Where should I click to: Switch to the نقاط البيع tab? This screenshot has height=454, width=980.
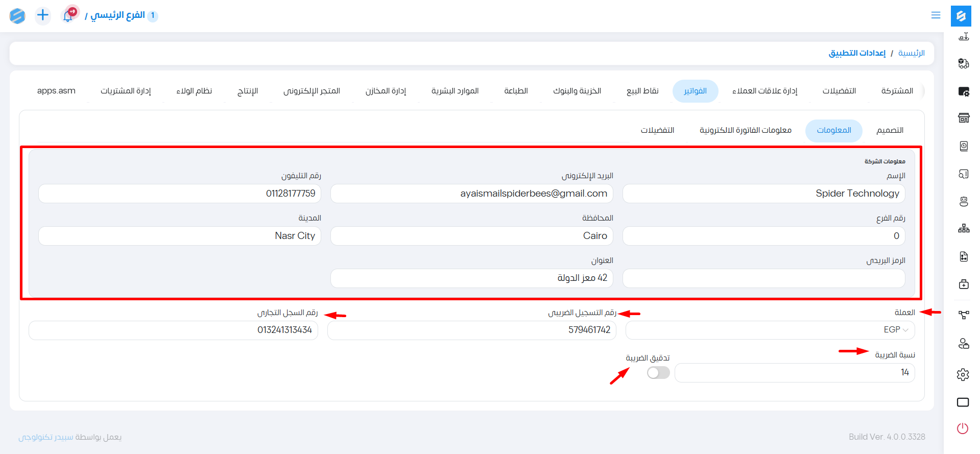[642, 91]
